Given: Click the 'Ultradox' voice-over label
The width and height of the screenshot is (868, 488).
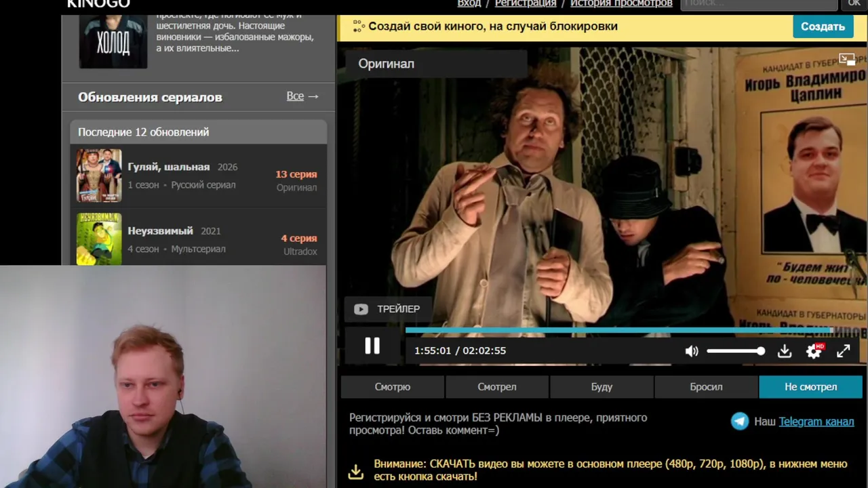Looking at the screenshot, I should pyautogui.click(x=300, y=251).
